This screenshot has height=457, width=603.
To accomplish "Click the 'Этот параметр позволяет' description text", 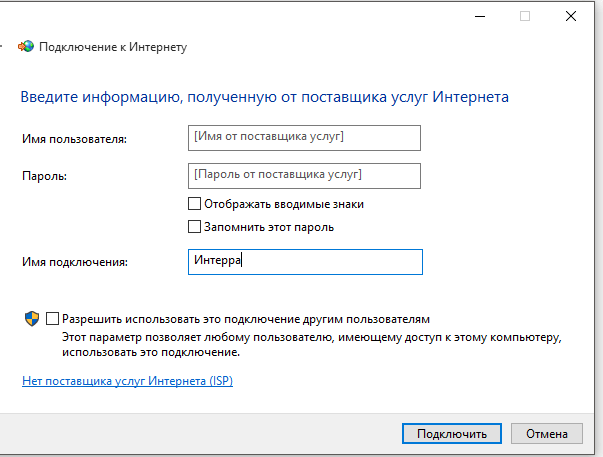I will (300, 340).
